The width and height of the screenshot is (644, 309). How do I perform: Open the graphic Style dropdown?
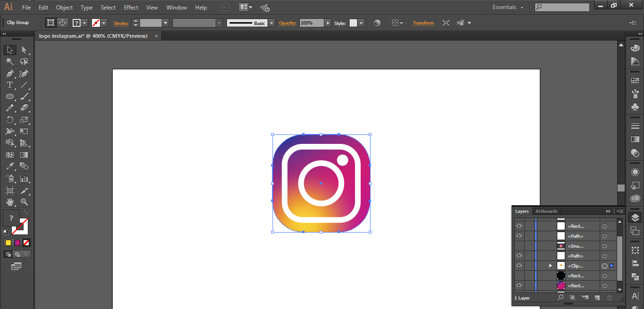(361, 23)
